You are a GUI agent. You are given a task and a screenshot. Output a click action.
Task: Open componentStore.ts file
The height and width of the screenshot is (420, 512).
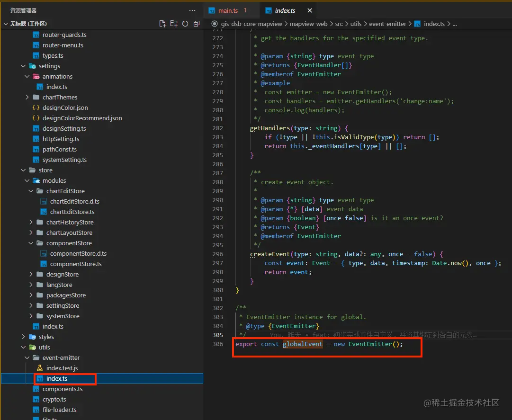(x=76, y=264)
